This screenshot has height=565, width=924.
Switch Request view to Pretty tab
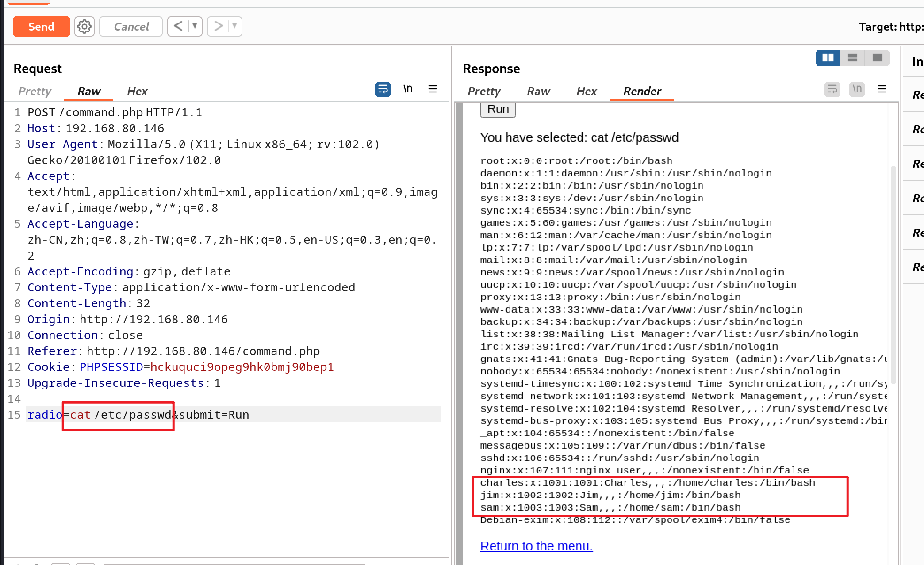point(35,91)
